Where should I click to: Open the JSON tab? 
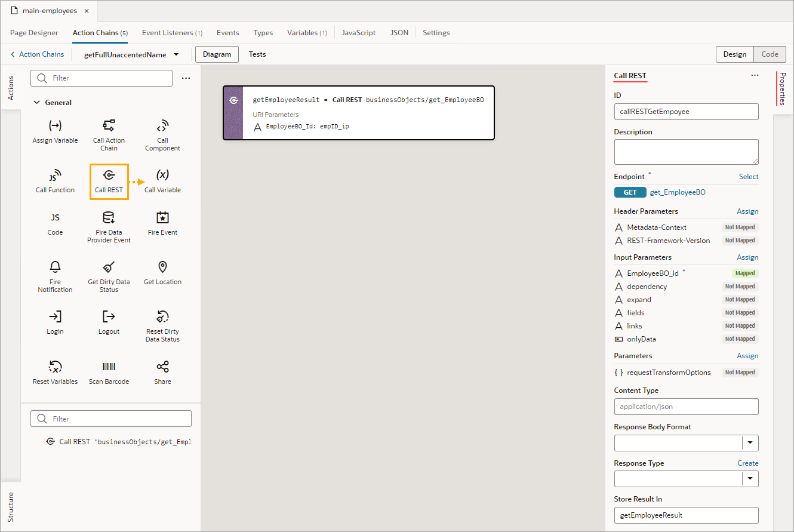click(x=399, y=33)
